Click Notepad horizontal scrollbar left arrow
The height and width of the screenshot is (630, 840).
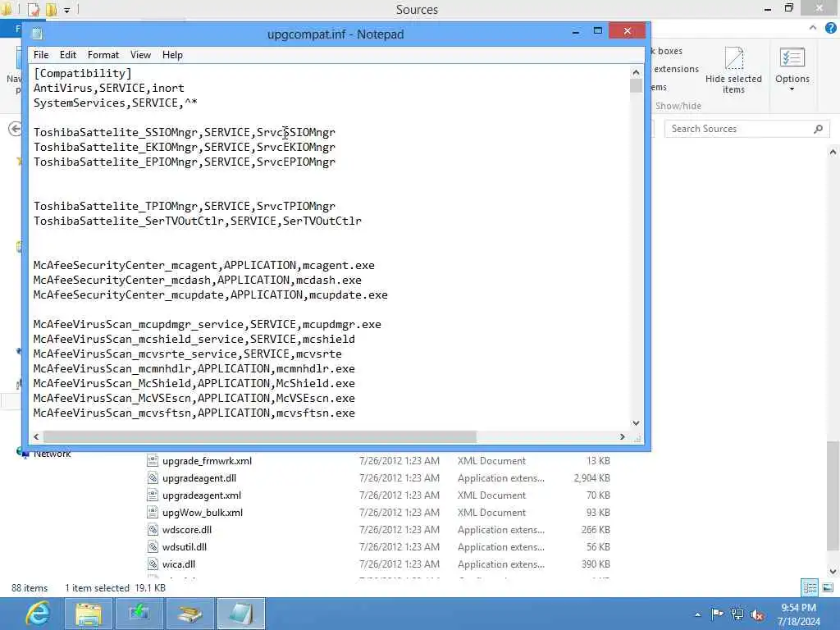(36, 436)
